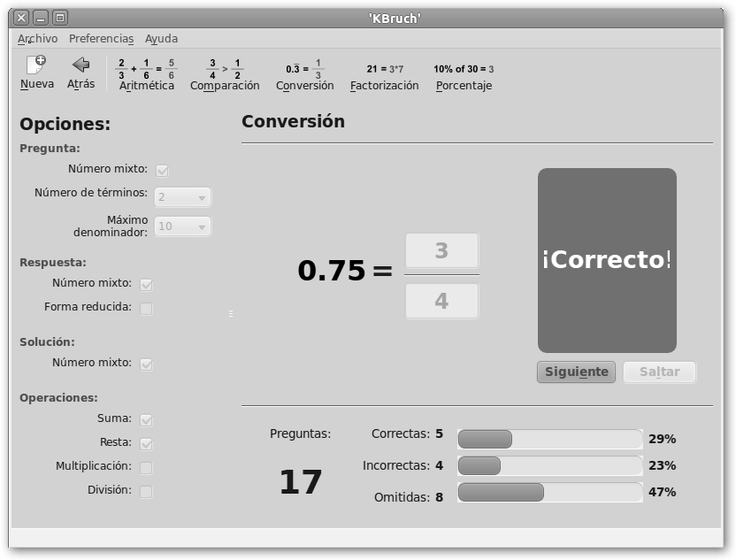The width and height of the screenshot is (736, 560).
Task: Switch to the Comparación exercise
Action: pyautogui.click(x=225, y=68)
